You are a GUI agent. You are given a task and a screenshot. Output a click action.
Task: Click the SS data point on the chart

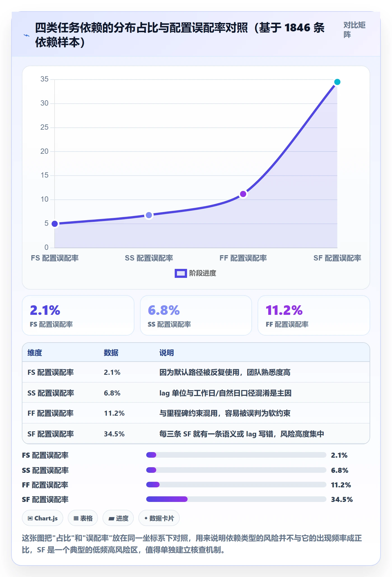point(149,215)
